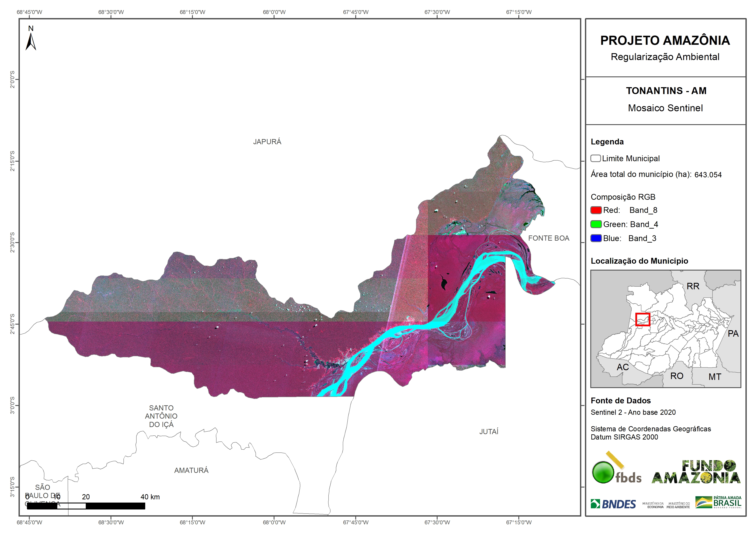The height and width of the screenshot is (534, 756).
Task: Click the TONANTINS - AM heading
Action: (x=666, y=90)
